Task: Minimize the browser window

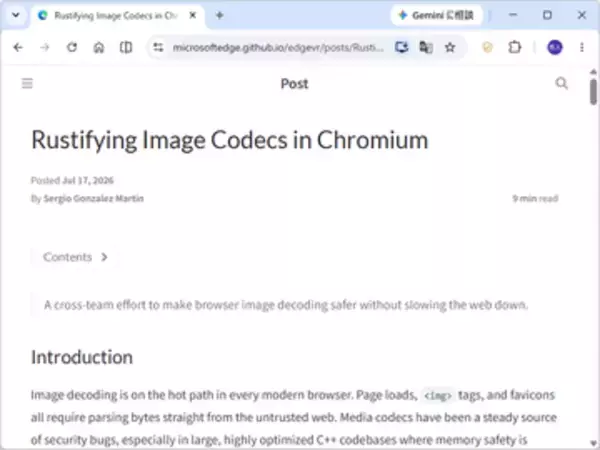Action: (x=513, y=15)
